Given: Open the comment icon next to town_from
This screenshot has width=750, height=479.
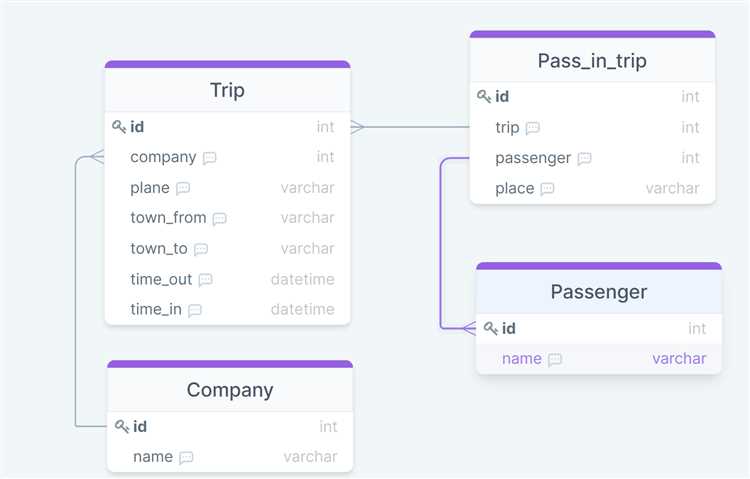Looking at the screenshot, I should (x=219, y=219).
